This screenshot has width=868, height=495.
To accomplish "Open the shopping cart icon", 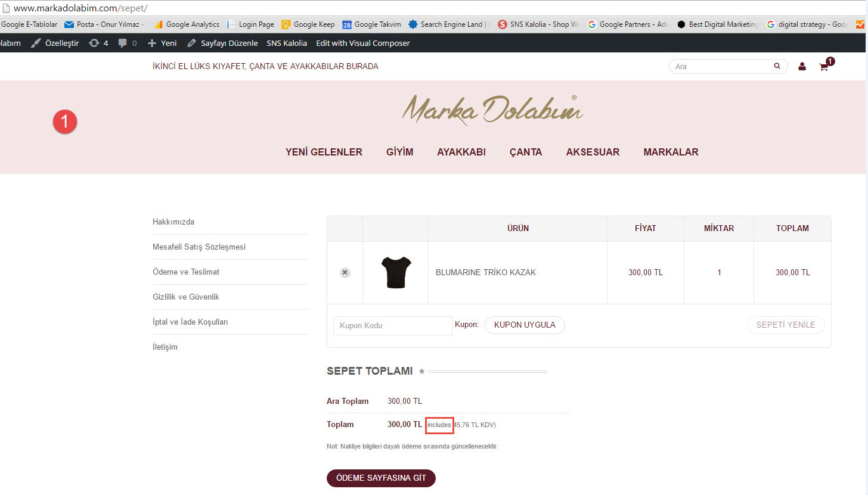I will pos(824,67).
